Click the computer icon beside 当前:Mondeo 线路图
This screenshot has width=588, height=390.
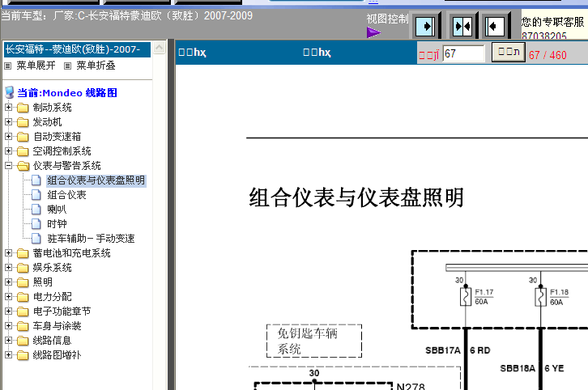tap(10, 92)
